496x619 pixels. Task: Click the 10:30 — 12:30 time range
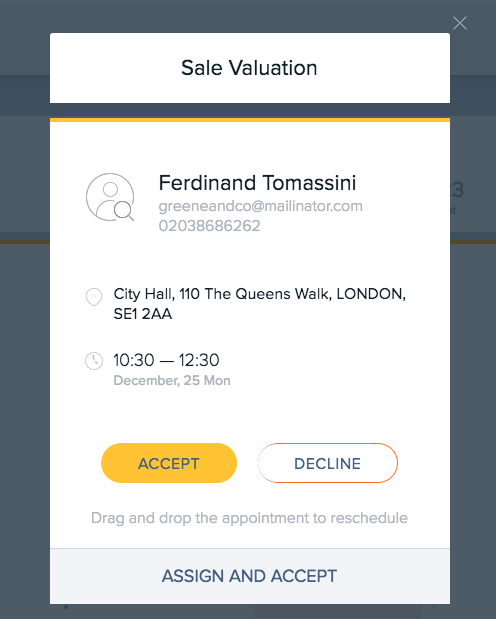point(166,360)
